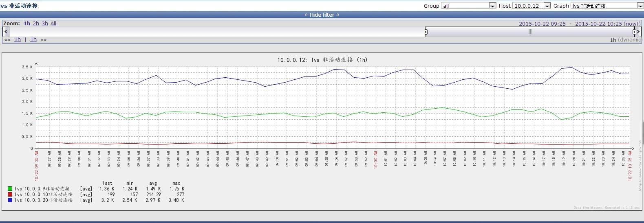644x223 pixels.
Task: Click the »» navigation arrows
Action: pos(44,40)
